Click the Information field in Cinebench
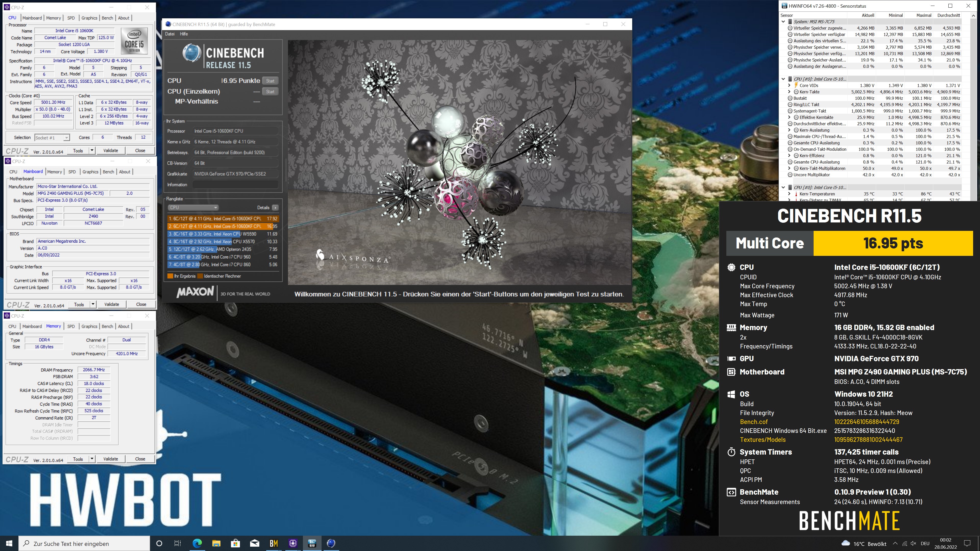Screen dimensions: 980x551 point(235,185)
